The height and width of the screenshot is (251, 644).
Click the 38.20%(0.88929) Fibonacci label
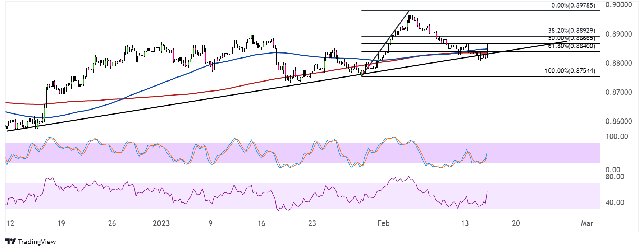pyautogui.click(x=571, y=31)
